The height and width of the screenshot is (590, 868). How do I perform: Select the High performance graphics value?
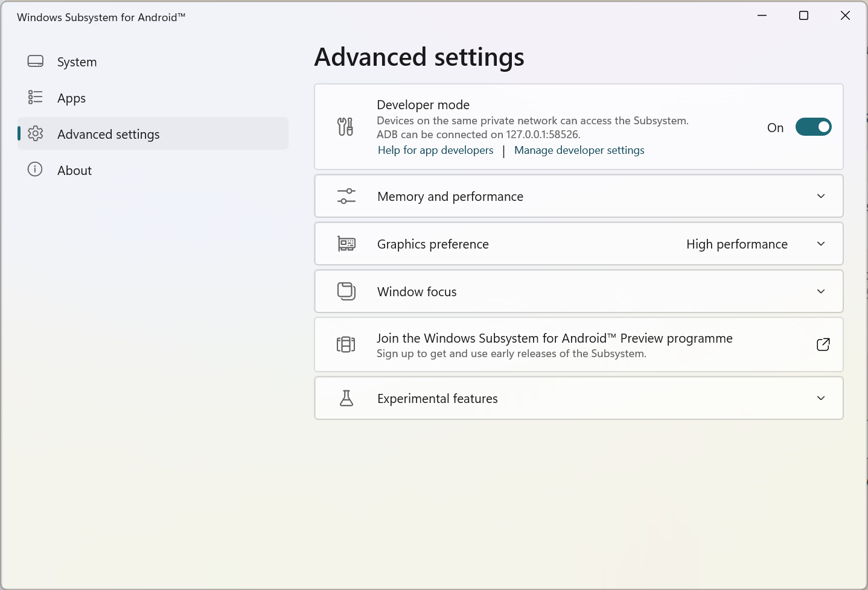[x=737, y=244]
